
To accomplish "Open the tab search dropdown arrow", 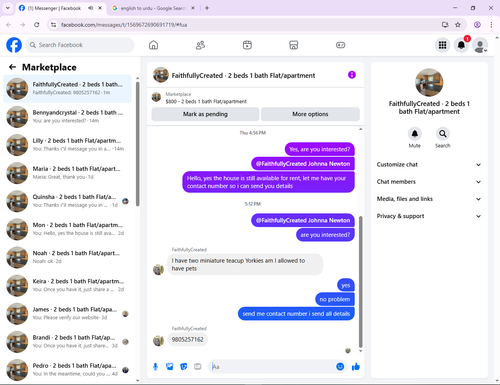I will pyautogui.click(x=8, y=8).
